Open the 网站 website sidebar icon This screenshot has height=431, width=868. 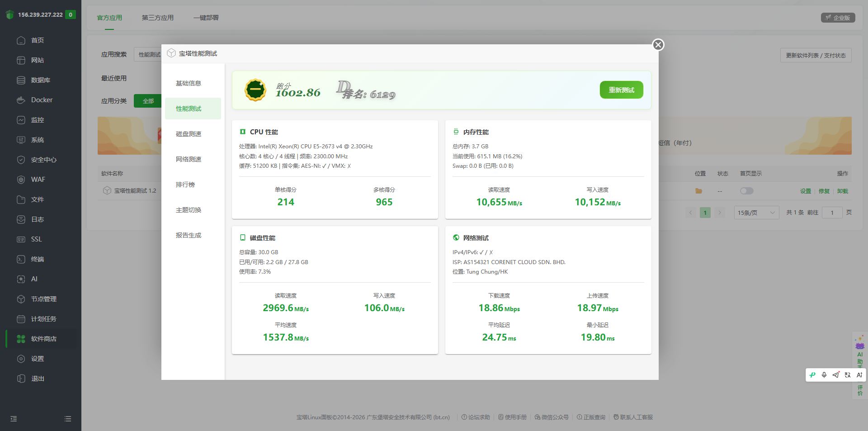tap(21, 60)
